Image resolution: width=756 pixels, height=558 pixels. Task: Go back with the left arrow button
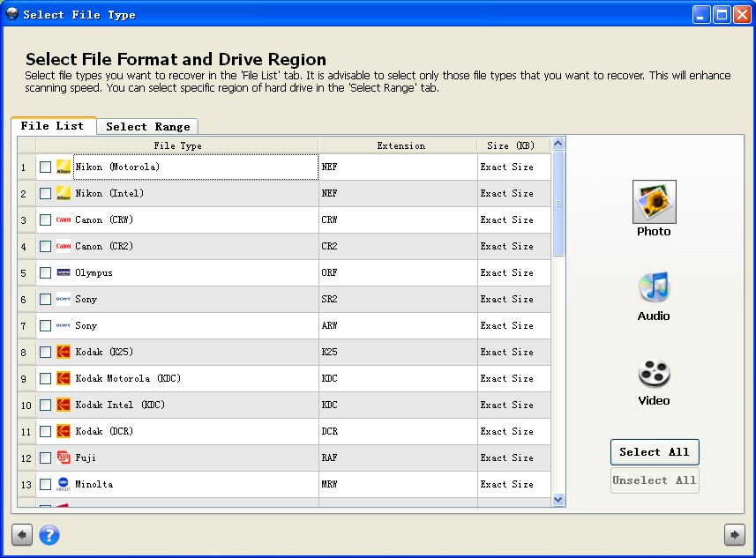(22, 535)
